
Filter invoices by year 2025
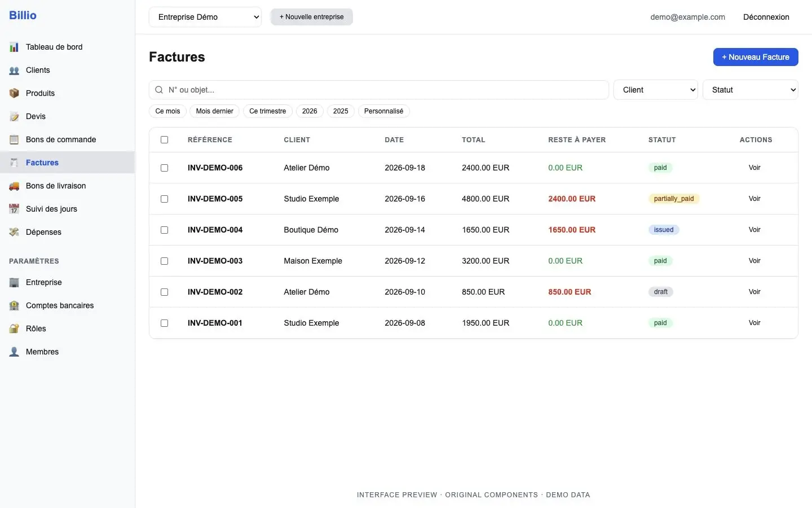(341, 111)
